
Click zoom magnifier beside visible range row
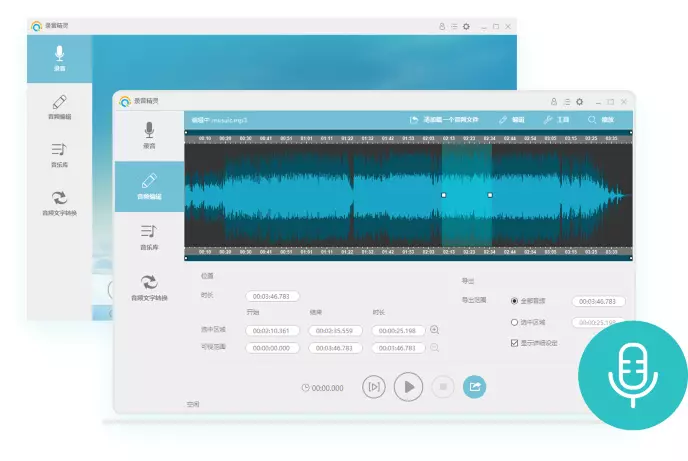(x=435, y=348)
